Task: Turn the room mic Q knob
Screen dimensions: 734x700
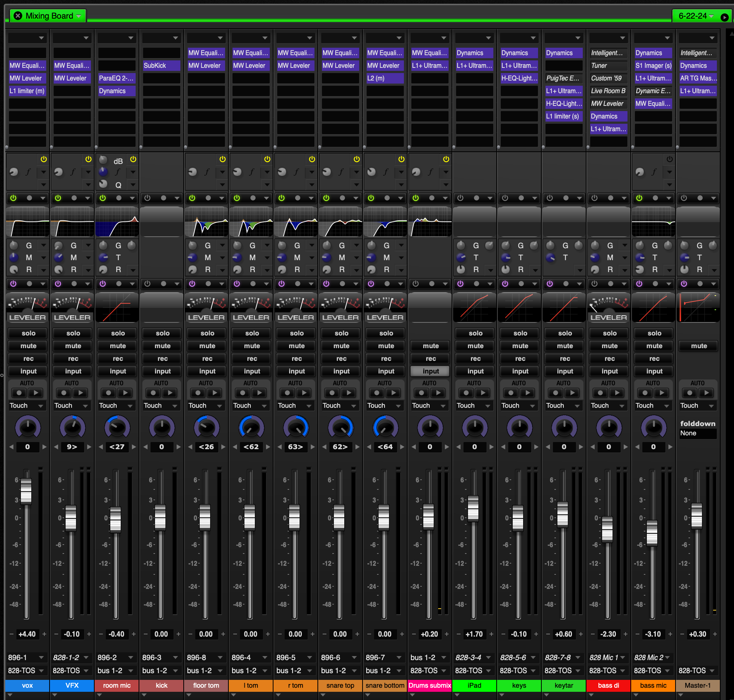Action: [104, 184]
